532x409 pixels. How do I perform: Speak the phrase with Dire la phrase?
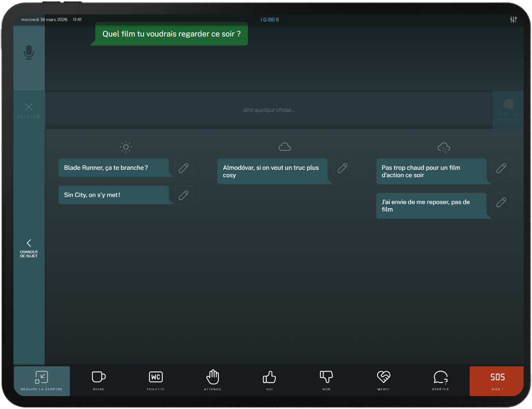tap(508, 110)
